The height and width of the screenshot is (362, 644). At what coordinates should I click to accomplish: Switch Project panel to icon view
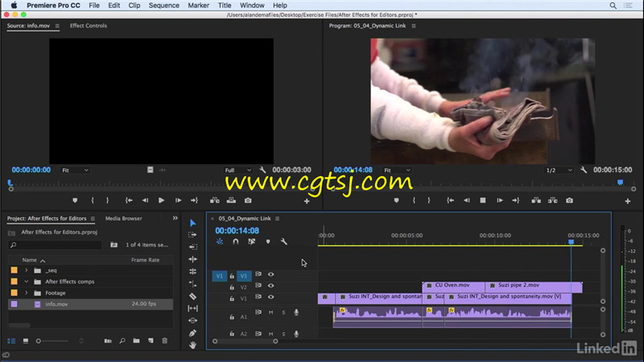click(26, 341)
